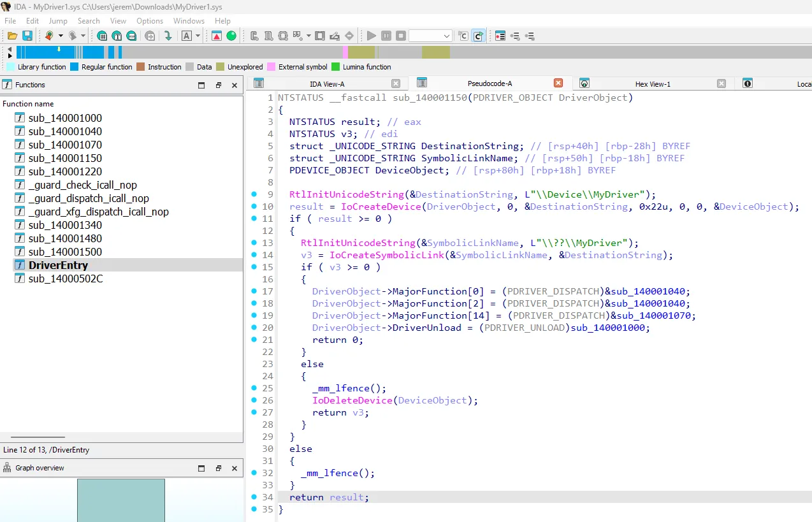Click the green down arrow jump icon
812x522 pixels.
click(x=168, y=36)
